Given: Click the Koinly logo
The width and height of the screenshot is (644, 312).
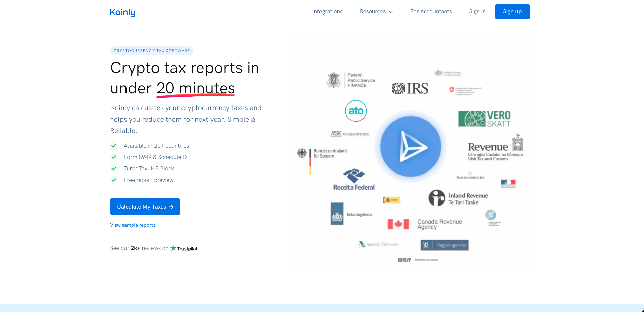Looking at the screenshot, I should pos(122,12).
